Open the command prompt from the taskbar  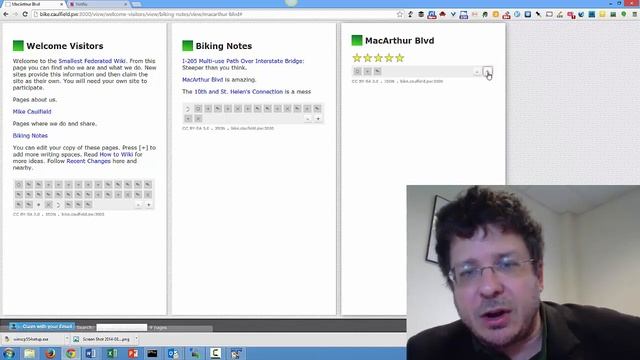point(152,353)
